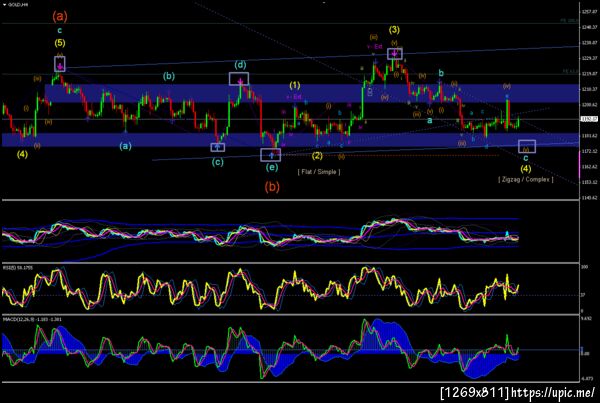Select the magenta down arrow below wave (3)
Viewport: 600px width, 403px height.
coord(395,54)
